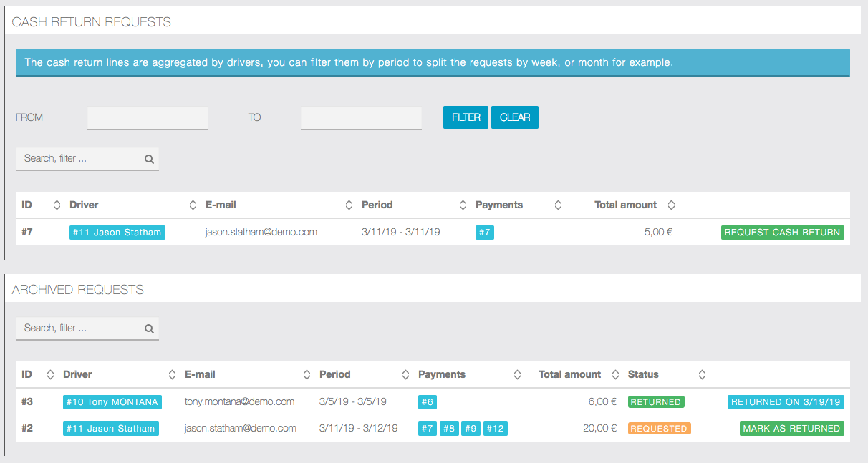
Task: Focus the FROM date input field
Action: 148,118
